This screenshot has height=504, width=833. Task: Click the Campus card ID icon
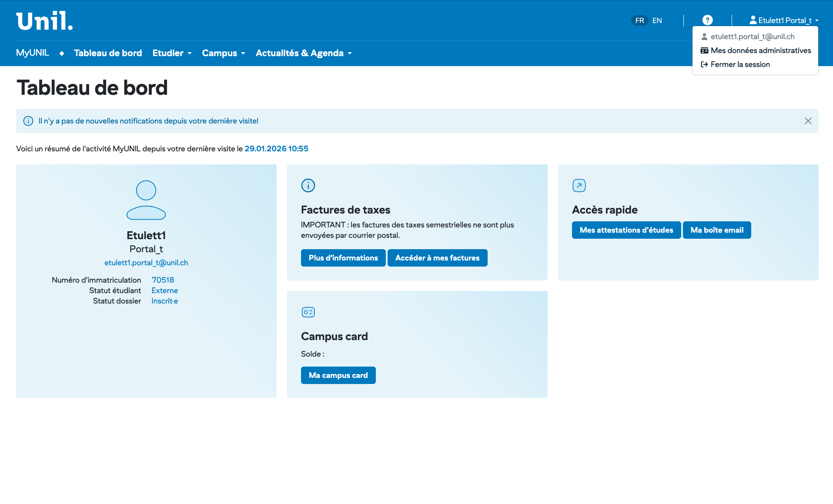[x=308, y=312]
